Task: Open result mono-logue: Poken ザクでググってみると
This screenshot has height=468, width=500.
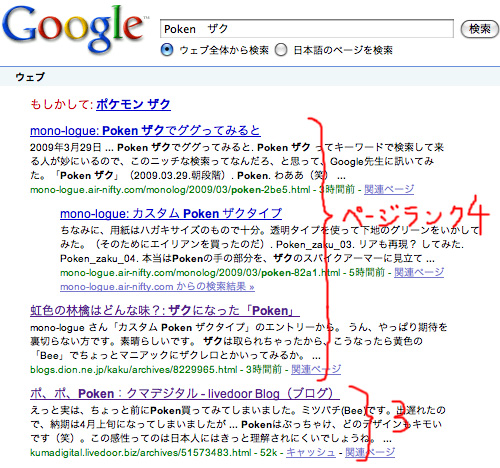Action: point(145,130)
